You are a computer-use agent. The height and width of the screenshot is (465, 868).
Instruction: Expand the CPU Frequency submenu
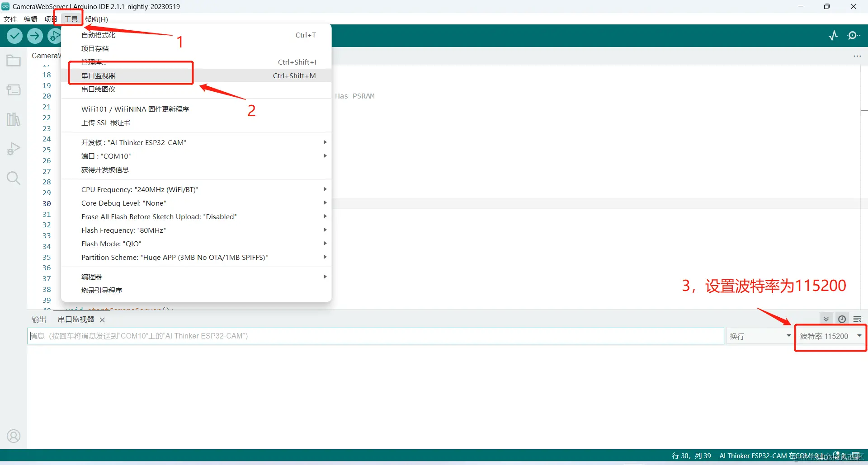pos(196,189)
